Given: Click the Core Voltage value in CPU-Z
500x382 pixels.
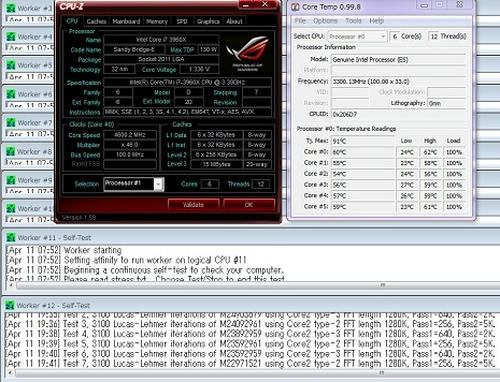Looking at the screenshot, I should [x=199, y=69].
